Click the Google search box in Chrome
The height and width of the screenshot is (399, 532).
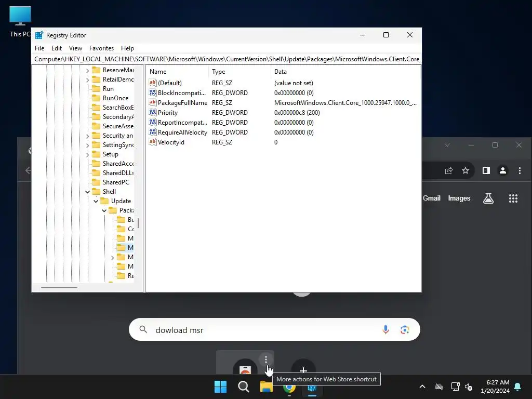[274, 329]
